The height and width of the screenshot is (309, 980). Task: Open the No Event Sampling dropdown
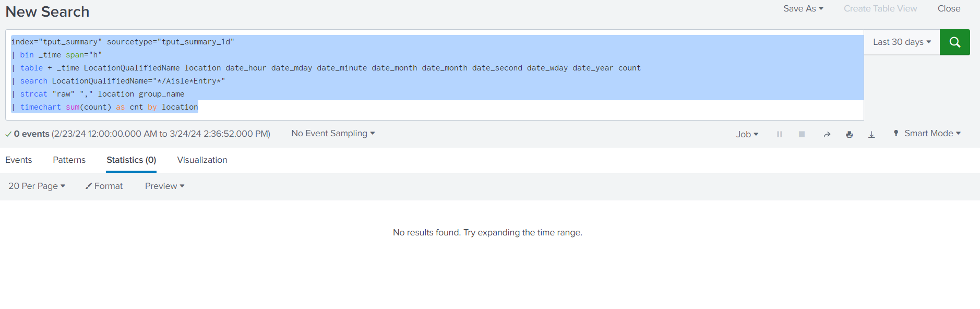[333, 134]
